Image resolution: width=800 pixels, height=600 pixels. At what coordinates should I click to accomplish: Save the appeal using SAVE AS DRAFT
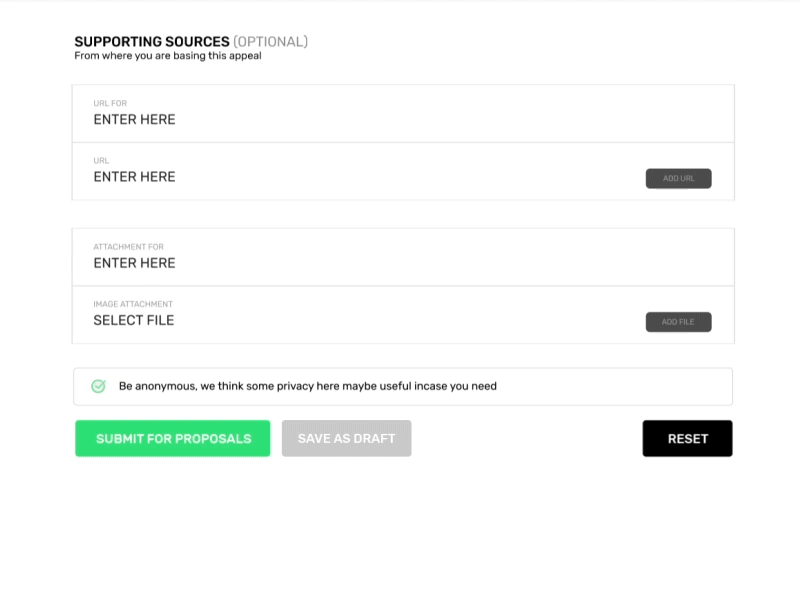click(x=346, y=438)
